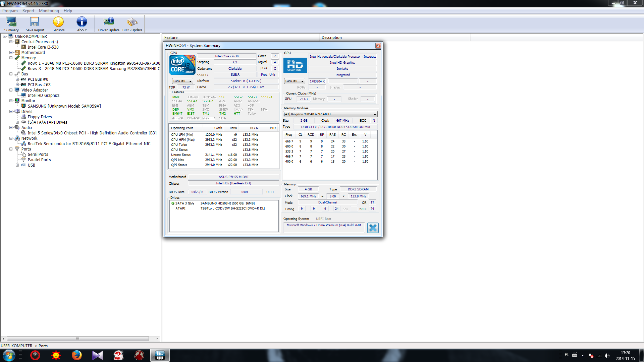Open the red circle app on taskbar
The image size is (644, 362).
[35, 355]
